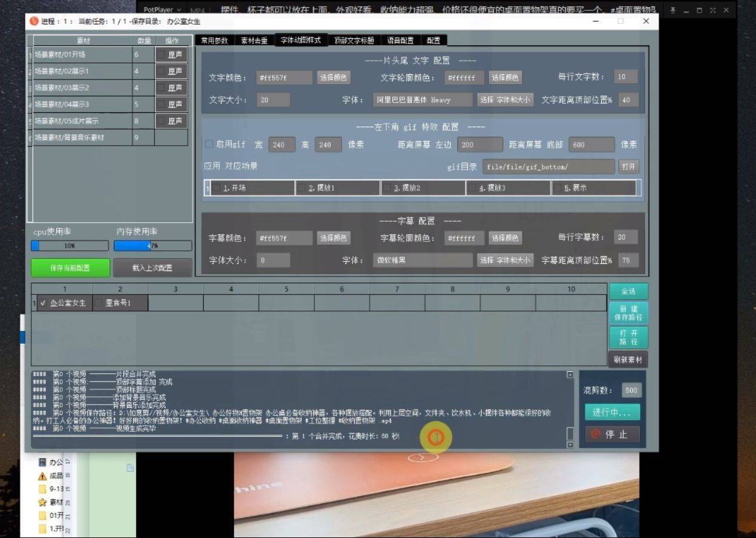Click 全选 button
756x538 pixels.
click(628, 291)
